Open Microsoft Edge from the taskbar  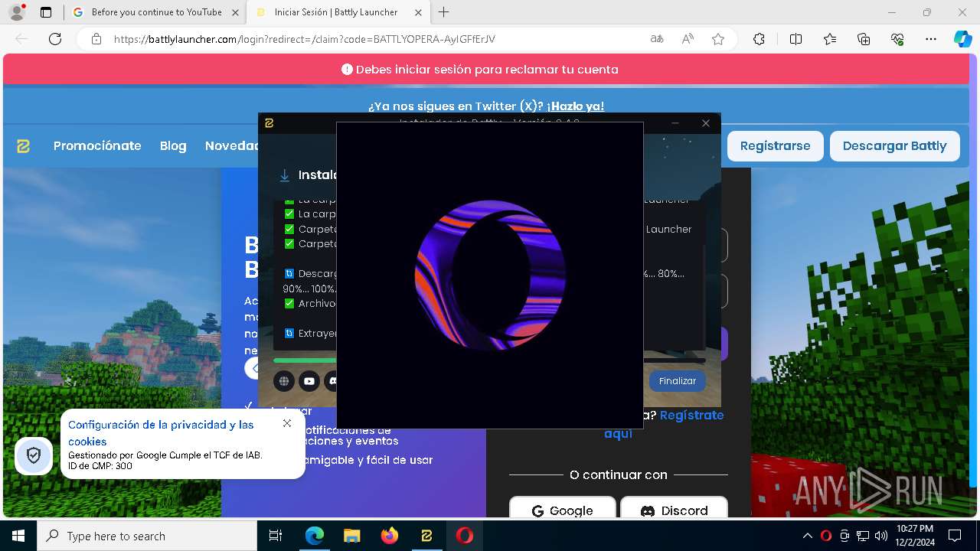click(x=315, y=536)
